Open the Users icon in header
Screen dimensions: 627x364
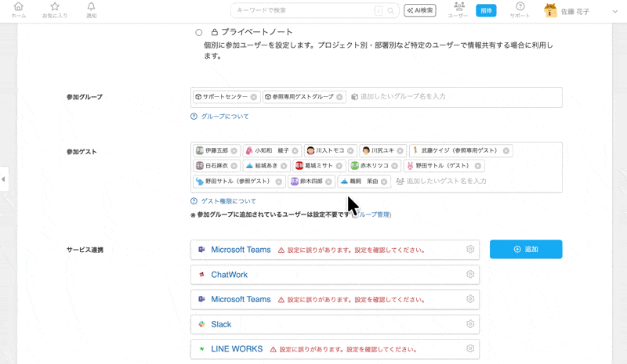458,10
